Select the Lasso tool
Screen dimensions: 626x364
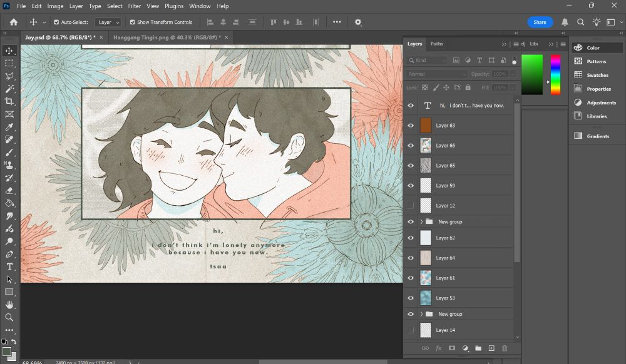coord(9,76)
